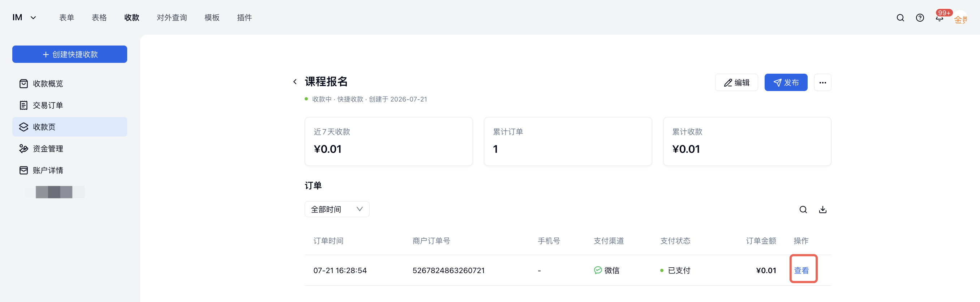Click 查看 link for the order

click(801, 271)
